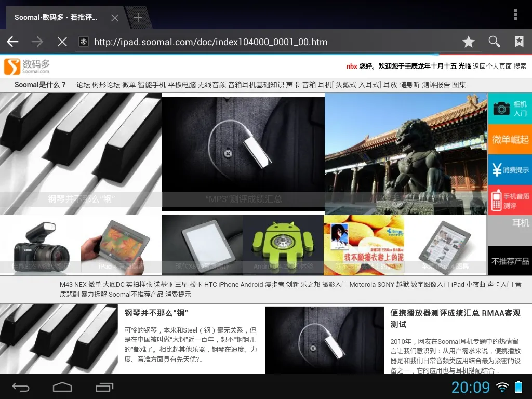Open the gray 耳机 tile
The height and width of the screenshot is (399, 532).
tap(510, 230)
